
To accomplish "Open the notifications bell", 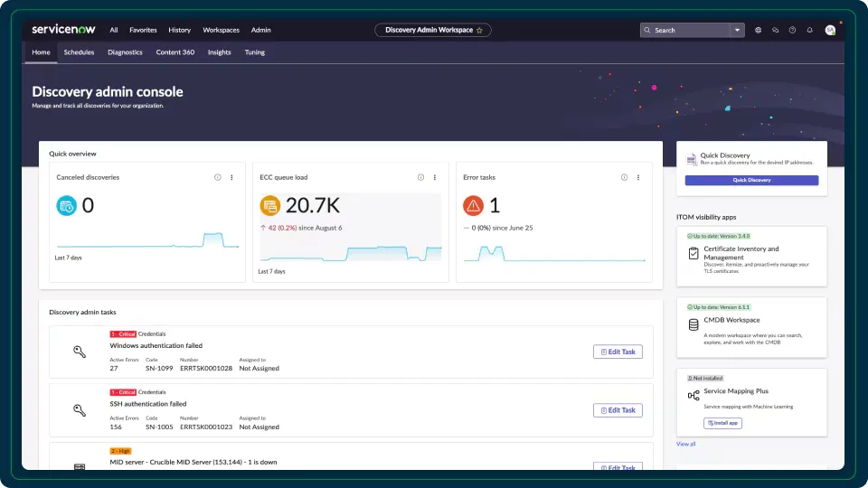I will (x=810, y=30).
